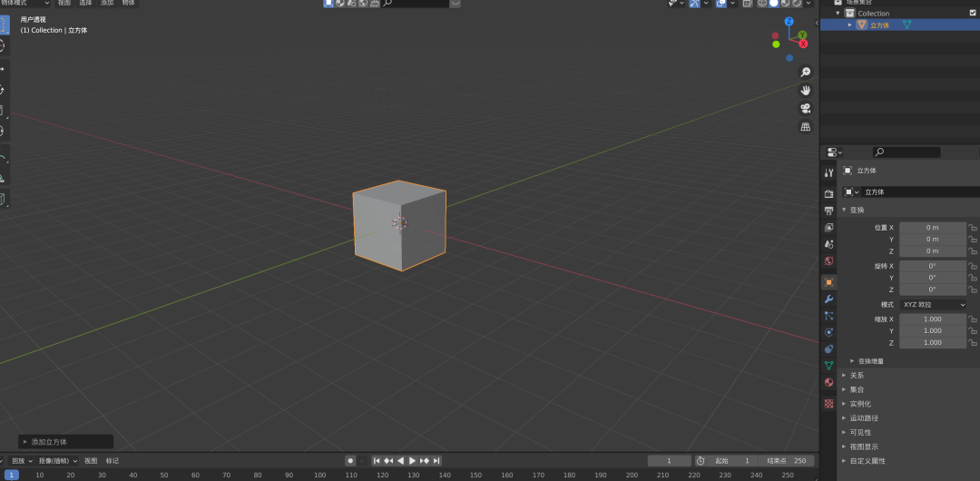980x481 pixels.
Task: Uncheck the Collection visibility checkbox
Action: coord(973,13)
